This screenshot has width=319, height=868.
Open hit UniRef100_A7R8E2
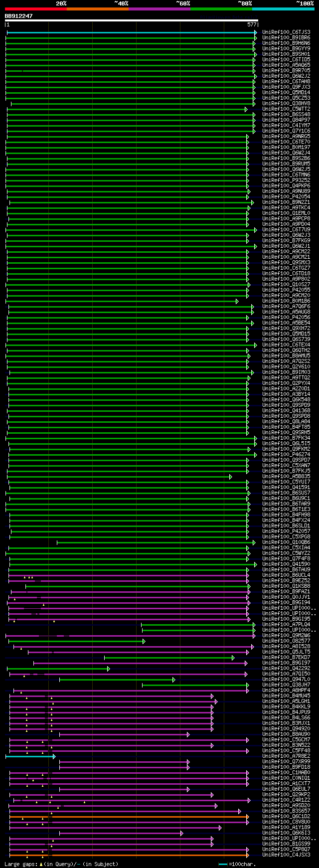coord(286,756)
